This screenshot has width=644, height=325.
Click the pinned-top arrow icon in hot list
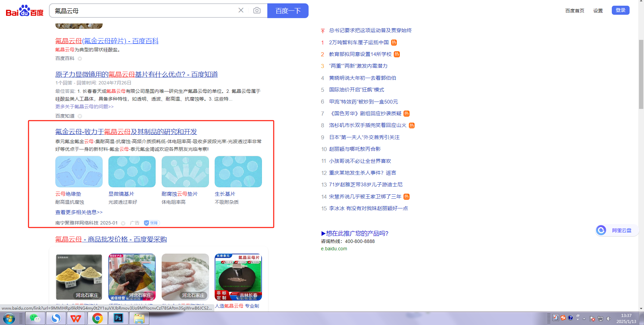(x=323, y=31)
